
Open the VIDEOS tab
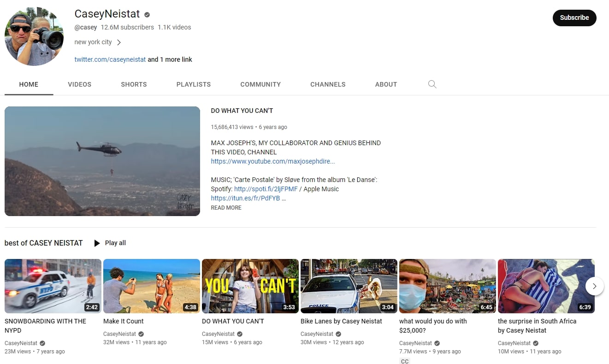(79, 84)
